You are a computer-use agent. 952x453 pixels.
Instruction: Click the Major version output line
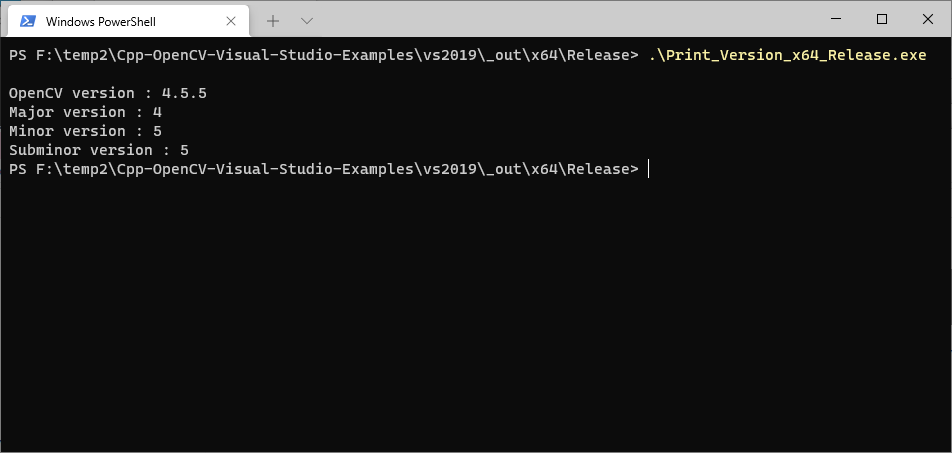click(x=86, y=112)
